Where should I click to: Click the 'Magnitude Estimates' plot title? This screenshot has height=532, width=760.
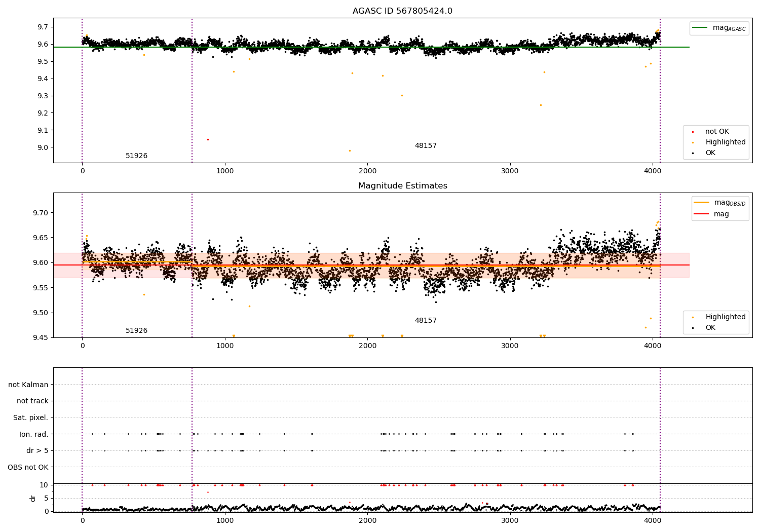[402, 186]
